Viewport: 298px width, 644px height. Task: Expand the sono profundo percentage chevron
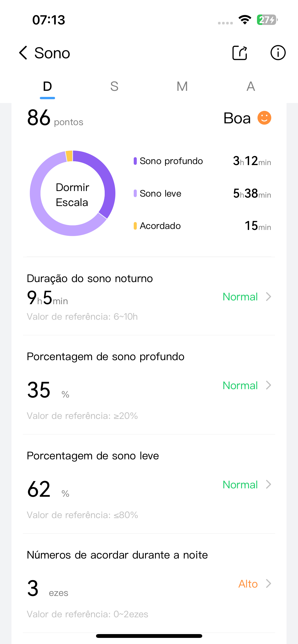pyautogui.click(x=268, y=385)
